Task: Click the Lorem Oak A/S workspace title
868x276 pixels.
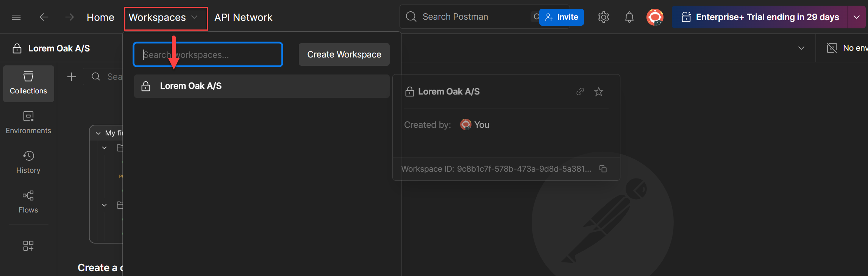Action: pos(59,48)
